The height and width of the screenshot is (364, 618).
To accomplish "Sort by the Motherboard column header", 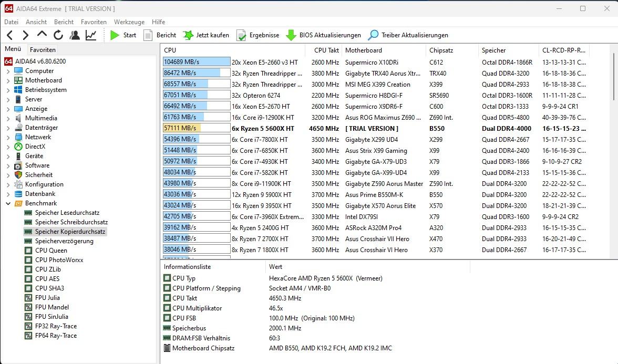I will pos(384,50).
